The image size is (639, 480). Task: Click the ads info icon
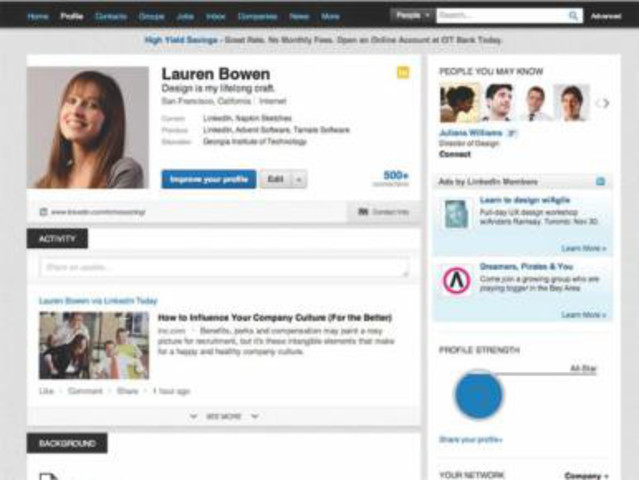(x=600, y=181)
